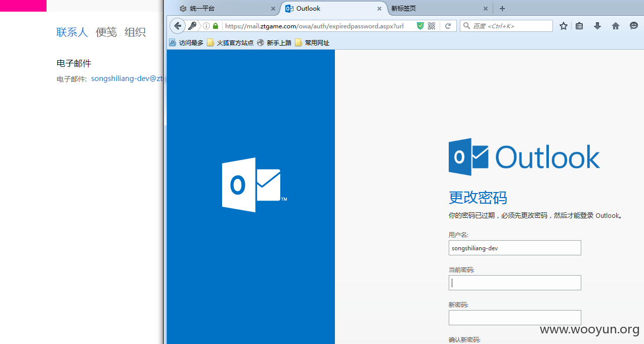Click the 电子邮件 heading in background window
Image resolution: width=644 pixels, height=344 pixels.
pyautogui.click(x=74, y=63)
